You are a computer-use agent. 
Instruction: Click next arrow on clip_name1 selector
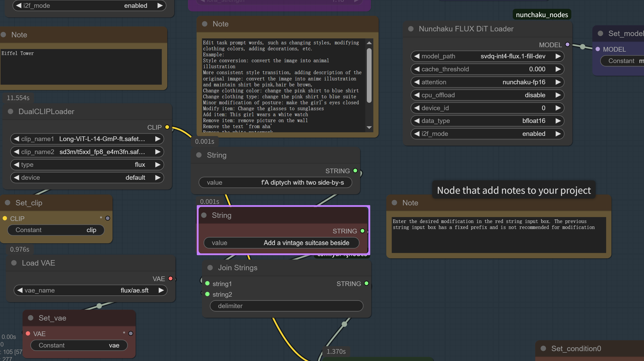click(x=158, y=139)
